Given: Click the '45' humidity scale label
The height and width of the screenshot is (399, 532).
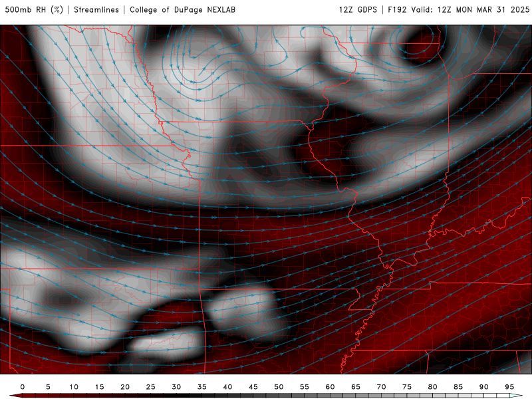Looking at the screenshot, I should click(253, 387).
